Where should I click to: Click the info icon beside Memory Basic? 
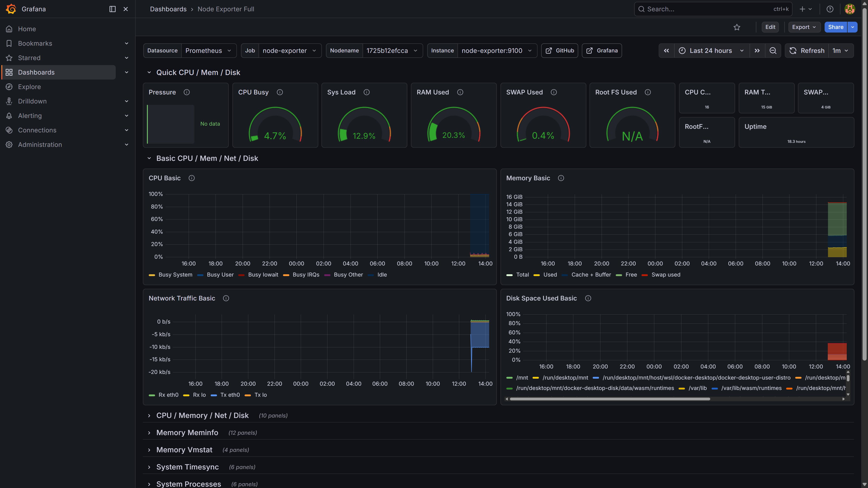(x=561, y=178)
